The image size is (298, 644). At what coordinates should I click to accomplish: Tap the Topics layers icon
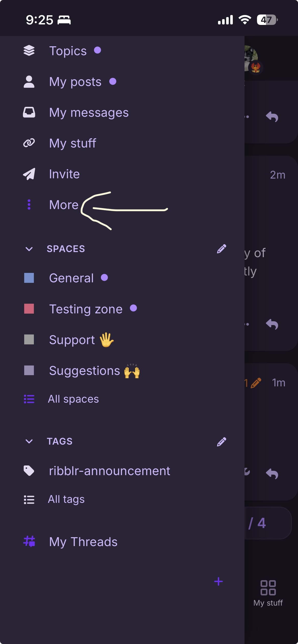pyautogui.click(x=29, y=51)
